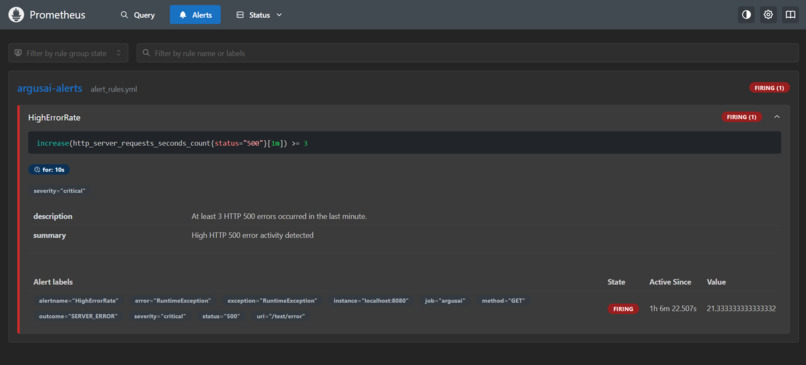Click the alertname="HighErrorRate" label

click(79, 301)
